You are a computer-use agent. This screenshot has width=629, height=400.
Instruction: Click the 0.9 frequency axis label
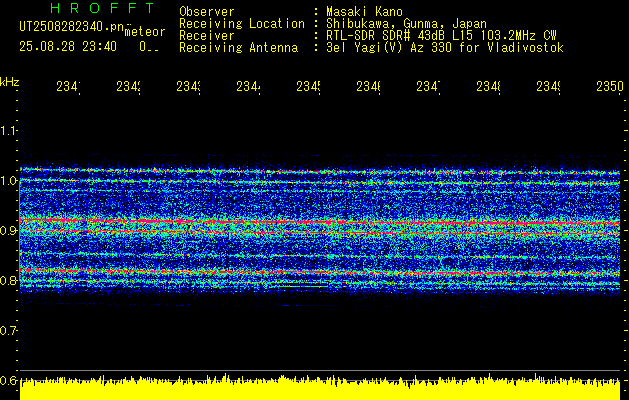point(8,230)
